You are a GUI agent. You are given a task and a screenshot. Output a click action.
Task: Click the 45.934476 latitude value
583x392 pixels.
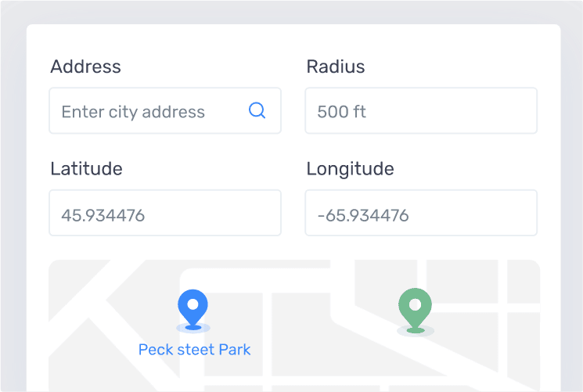pyautogui.click(x=103, y=215)
